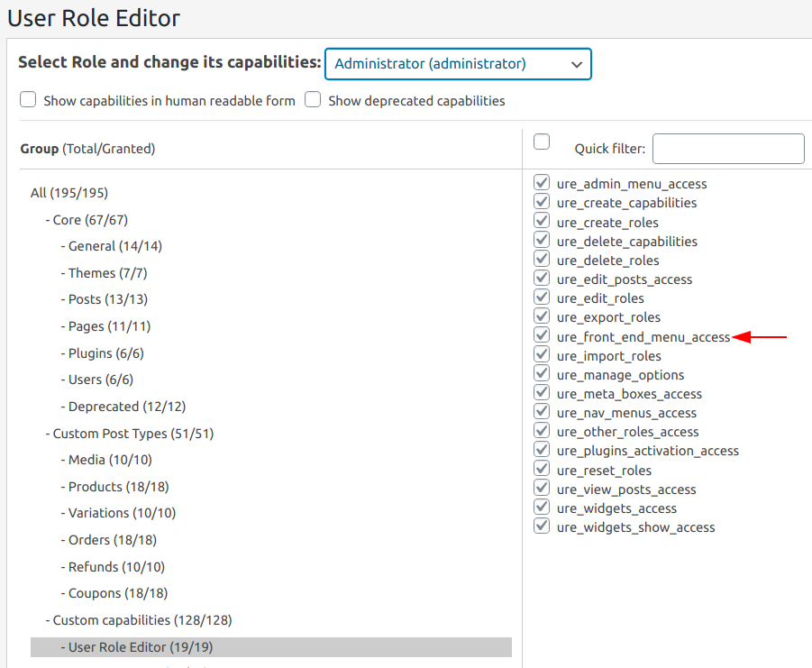Toggle ure_other_roles_access checkbox
812x668 pixels.
[x=542, y=430]
